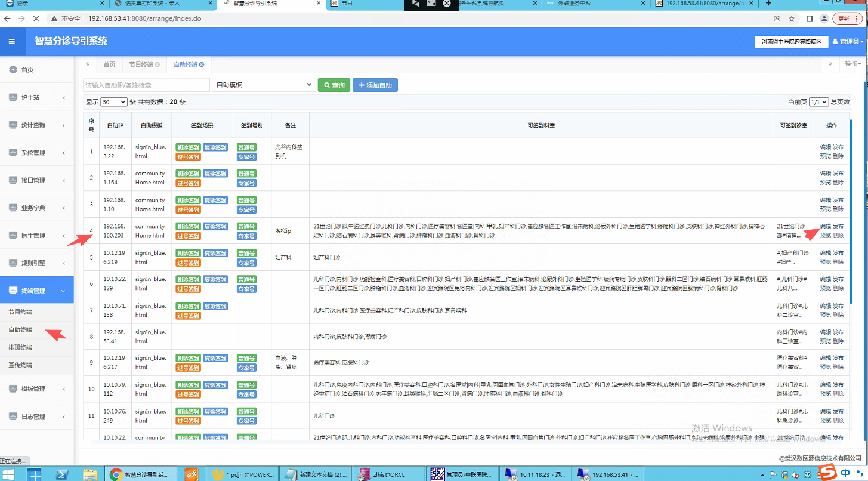Close the 节目终端 tab with its x icon
868x481 pixels.
point(157,64)
